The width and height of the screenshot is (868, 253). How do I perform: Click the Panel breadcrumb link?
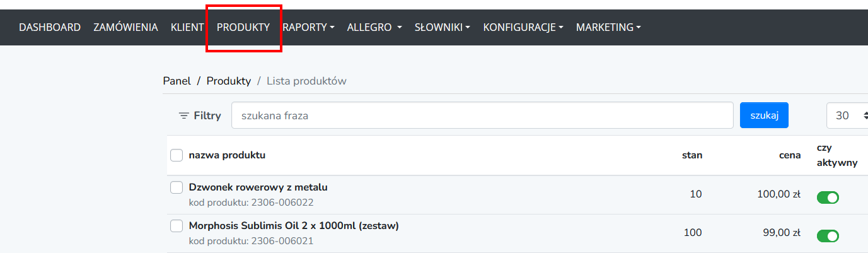pyautogui.click(x=176, y=81)
